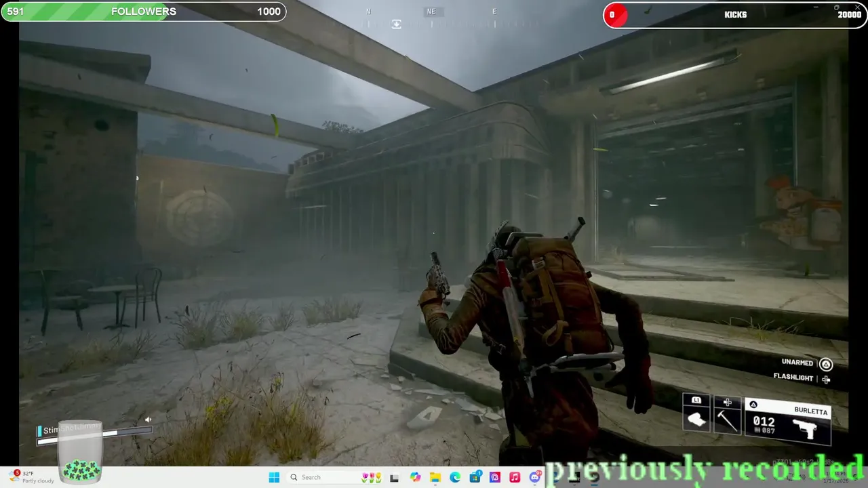Open the purple app icon on taskbar

pos(495,477)
